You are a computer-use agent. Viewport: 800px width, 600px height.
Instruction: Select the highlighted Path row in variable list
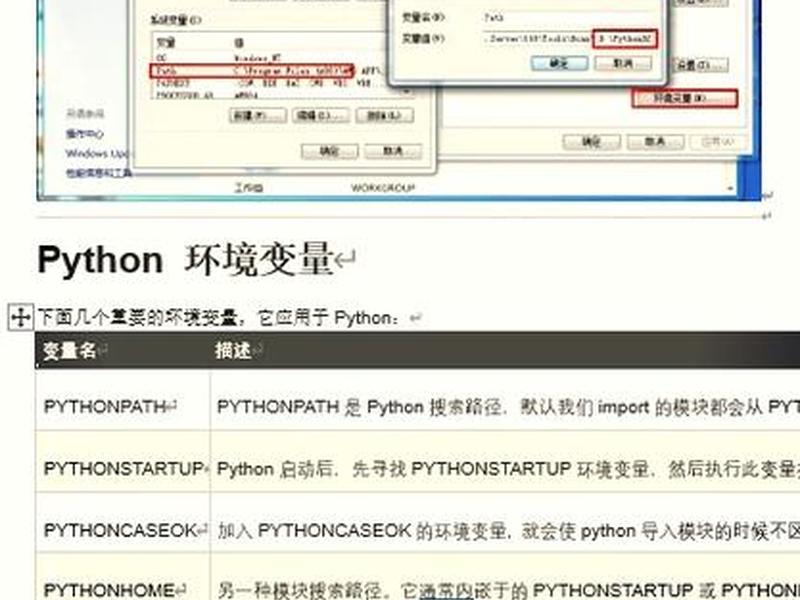(x=252, y=70)
